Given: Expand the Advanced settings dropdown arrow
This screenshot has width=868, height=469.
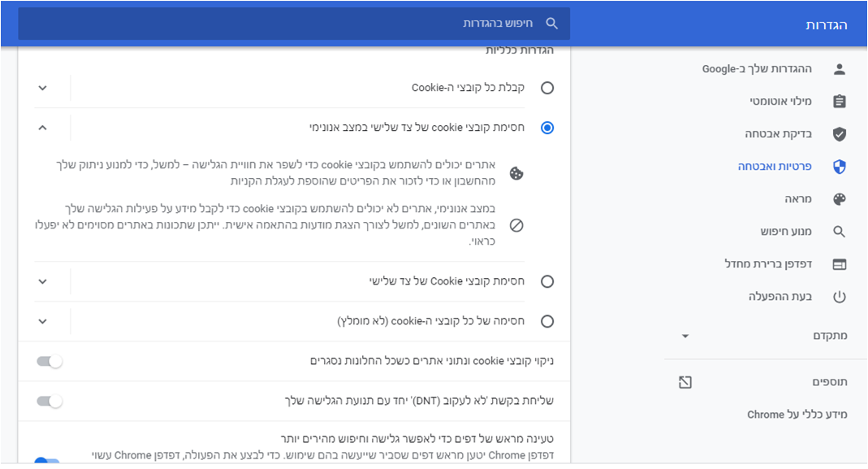Looking at the screenshot, I should [x=685, y=337].
